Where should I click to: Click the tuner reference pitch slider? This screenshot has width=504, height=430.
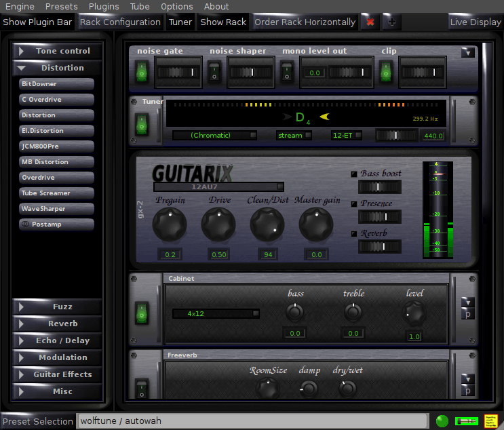click(x=397, y=135)
